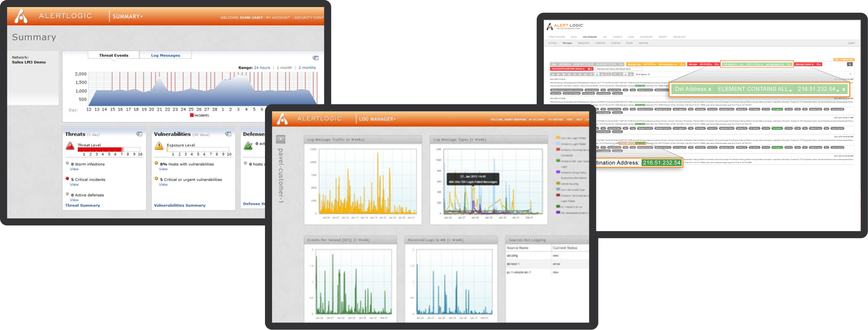Click the tag icon in Vulnerabilities panel
Image resolution: width=868 pixels, height=330 pixels.
click(x=228, y=134)
